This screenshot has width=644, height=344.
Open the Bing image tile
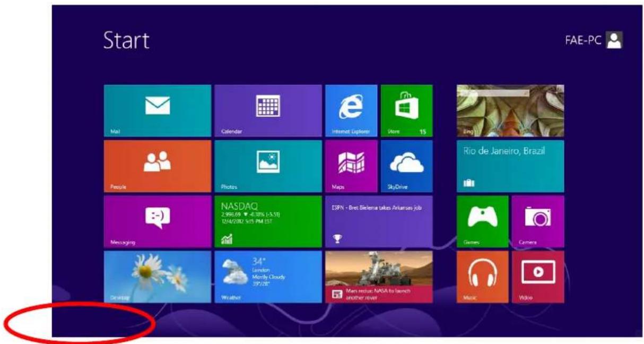pyautogui.click(x=510, y=111)
